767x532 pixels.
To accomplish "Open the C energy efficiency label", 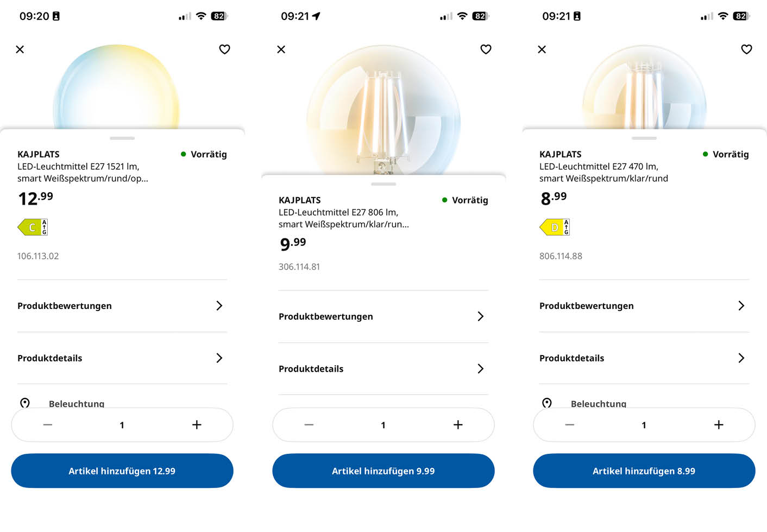I will click(33, 227).
